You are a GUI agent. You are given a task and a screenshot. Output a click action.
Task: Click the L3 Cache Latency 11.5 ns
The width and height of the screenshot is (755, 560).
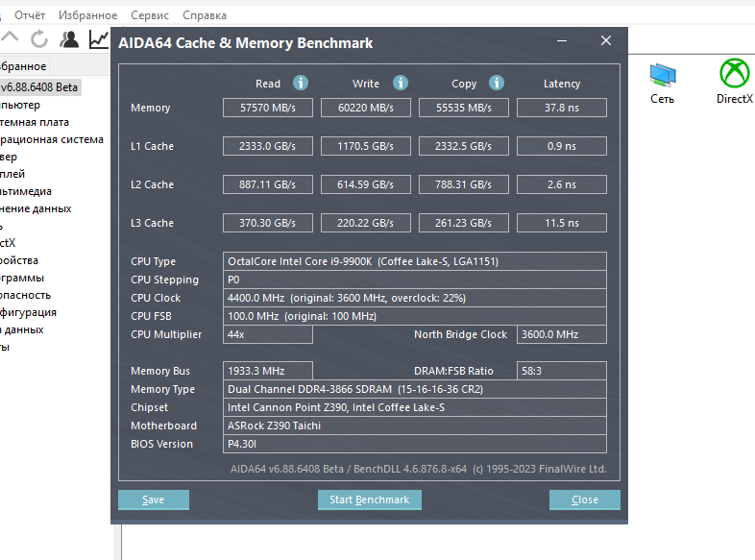(x=562, y=223)
